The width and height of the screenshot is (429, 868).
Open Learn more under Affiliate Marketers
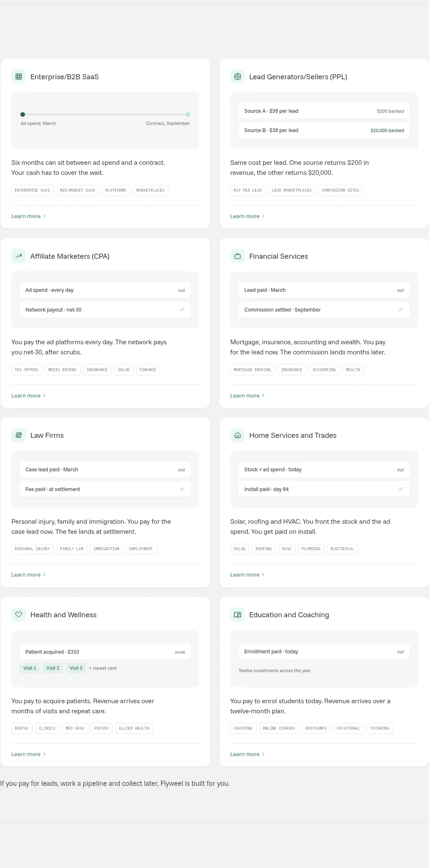pyautogui.click(x=29, y=396)
